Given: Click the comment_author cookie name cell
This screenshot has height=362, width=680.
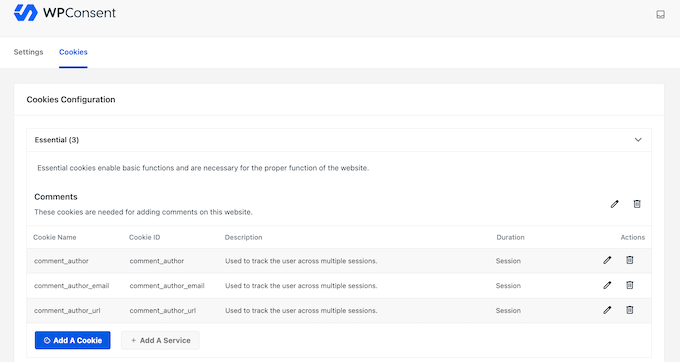Looking at the screenshot, I should pyautogui.click(x=61, y=261).
